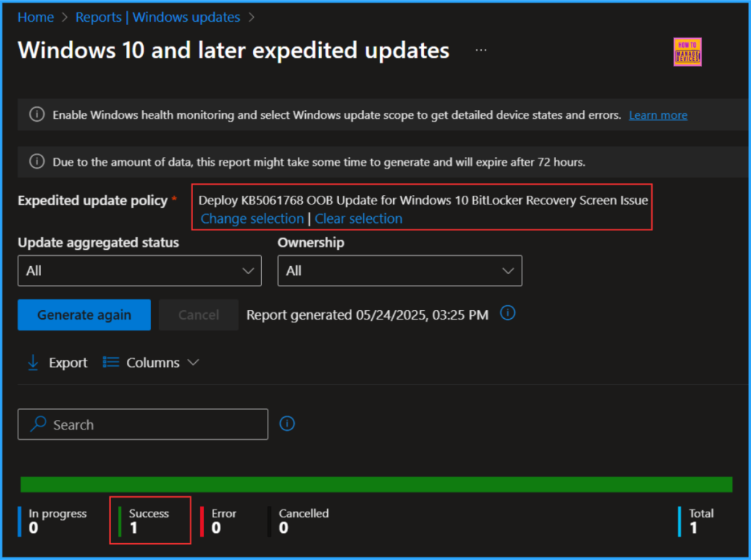Select the Cancelled count
This screenshot has height=560, width=751.
tap(284, 528)
